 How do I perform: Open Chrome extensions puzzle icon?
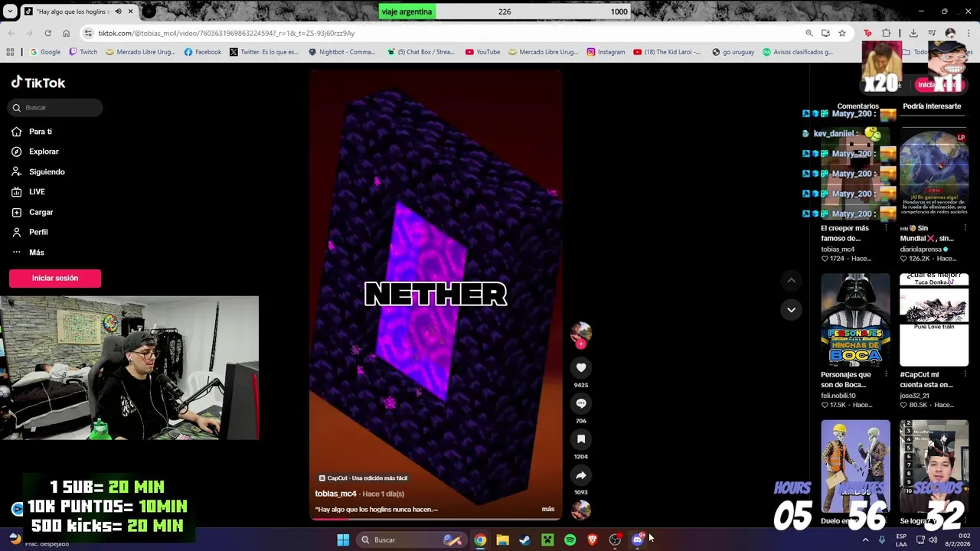[x=886, y=33]
